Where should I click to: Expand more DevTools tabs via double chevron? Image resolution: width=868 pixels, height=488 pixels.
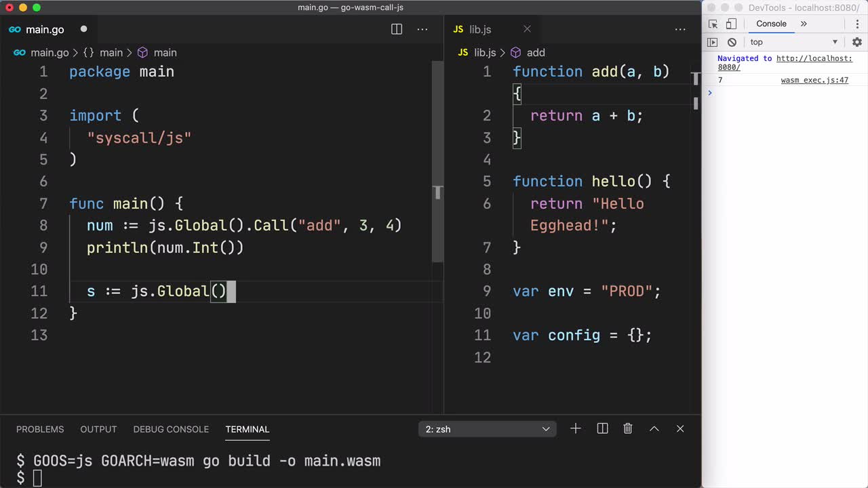pos(804,24)
